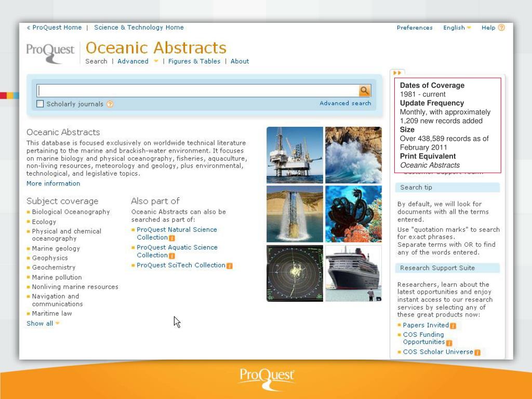Open Preferences
This screenshot has width=532, height=399.
coord(415,28)
